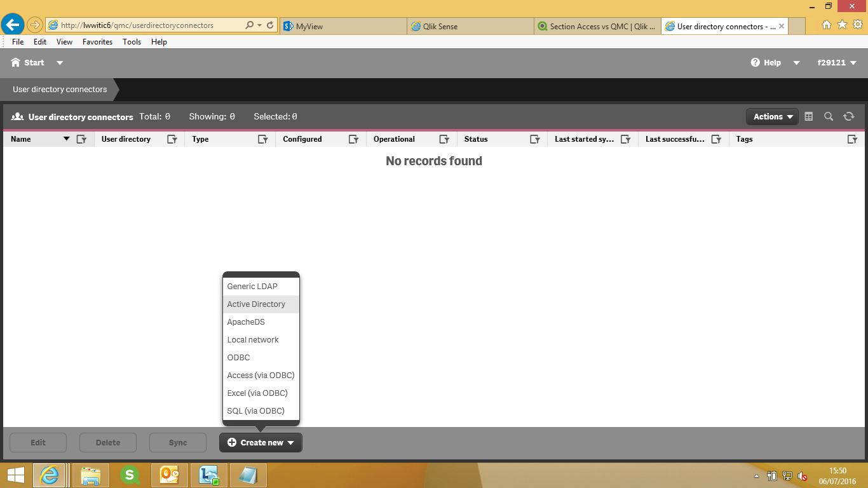Click the volume icon in system tray
The image size is (868, 488).
[803, 476]
